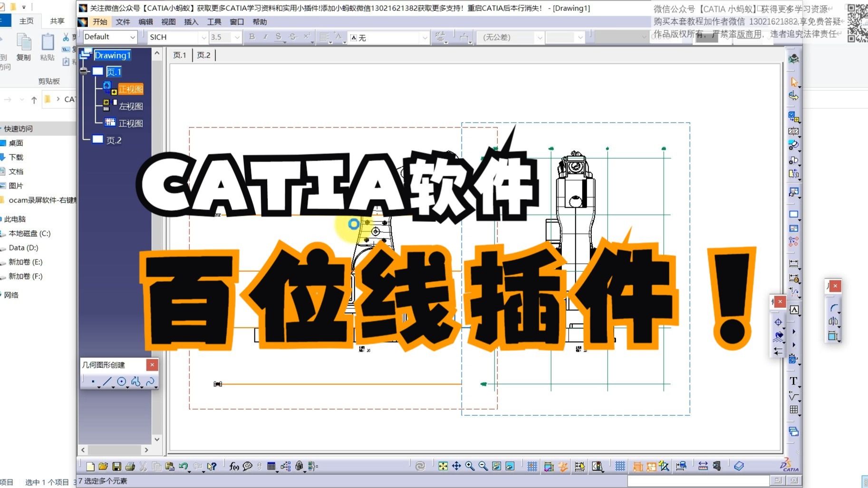The width and height of the screenshot is (868, 488).
Task: Open the 开始 menu
Action: click(x=100, y=22)
